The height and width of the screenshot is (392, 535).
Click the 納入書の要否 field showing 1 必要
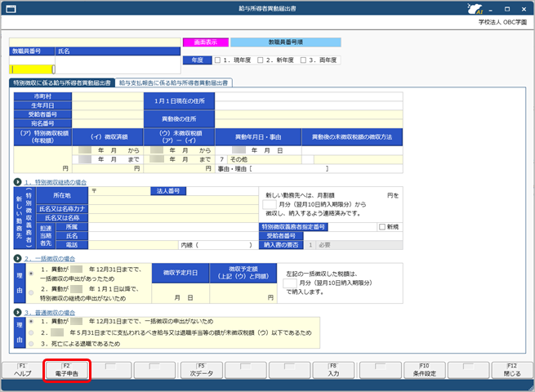tap(353, 245)
